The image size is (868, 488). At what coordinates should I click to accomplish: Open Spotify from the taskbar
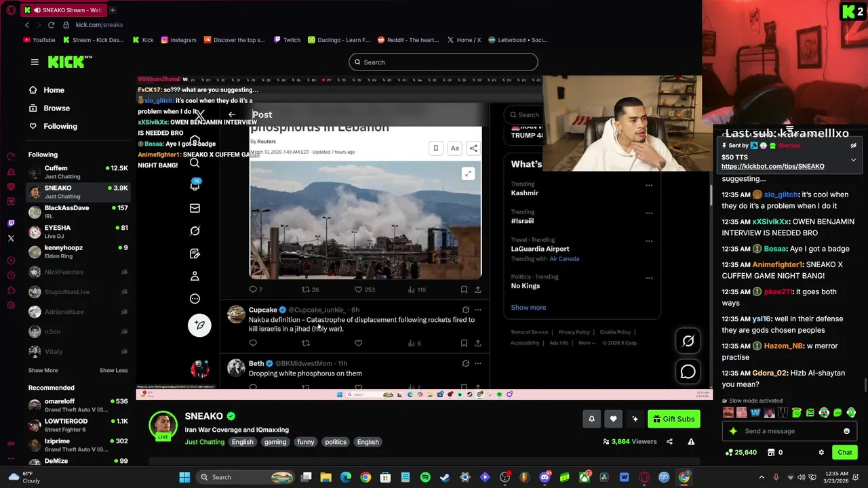click(x=425, y=477)
